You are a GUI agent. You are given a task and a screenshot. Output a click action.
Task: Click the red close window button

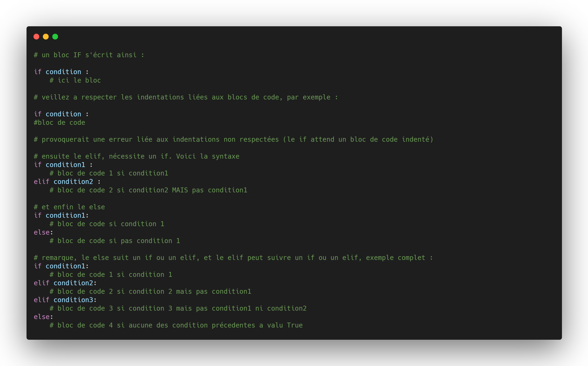[x=36, y=37]
